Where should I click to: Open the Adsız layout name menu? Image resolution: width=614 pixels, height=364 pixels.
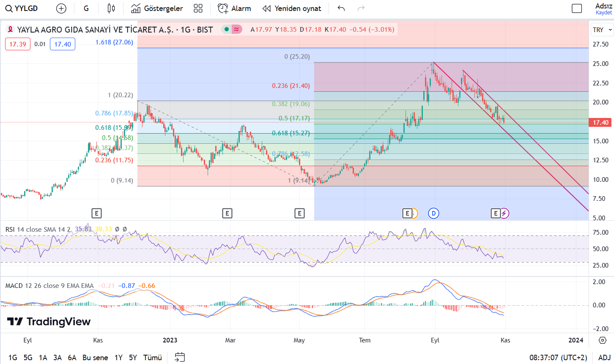tap(604, 5)
